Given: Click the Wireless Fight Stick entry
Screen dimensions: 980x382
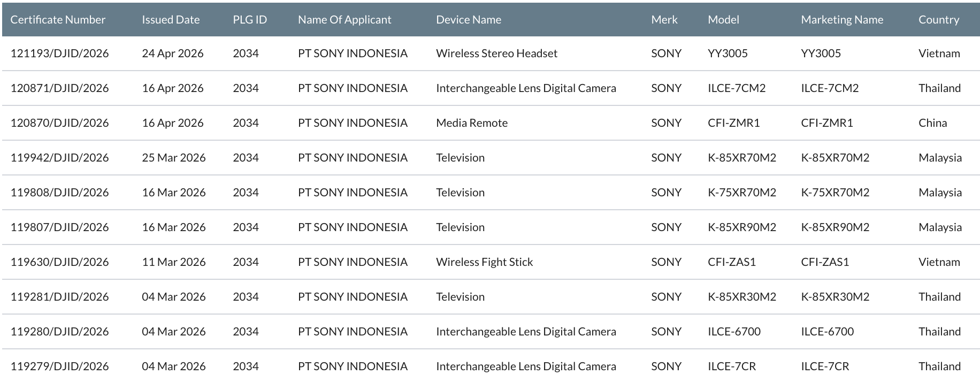Looking at the screenshot, I should click(x=485, y=262).
